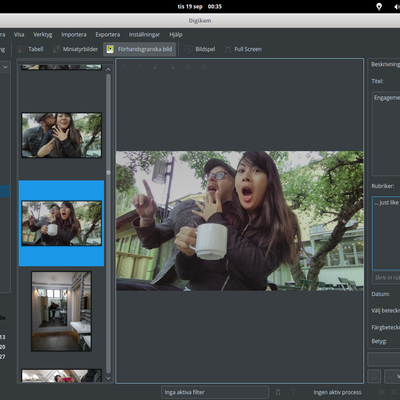Click trash icon to reset filters
The height and width of the screenshot is (400, 400).
(x=278, y=392)
